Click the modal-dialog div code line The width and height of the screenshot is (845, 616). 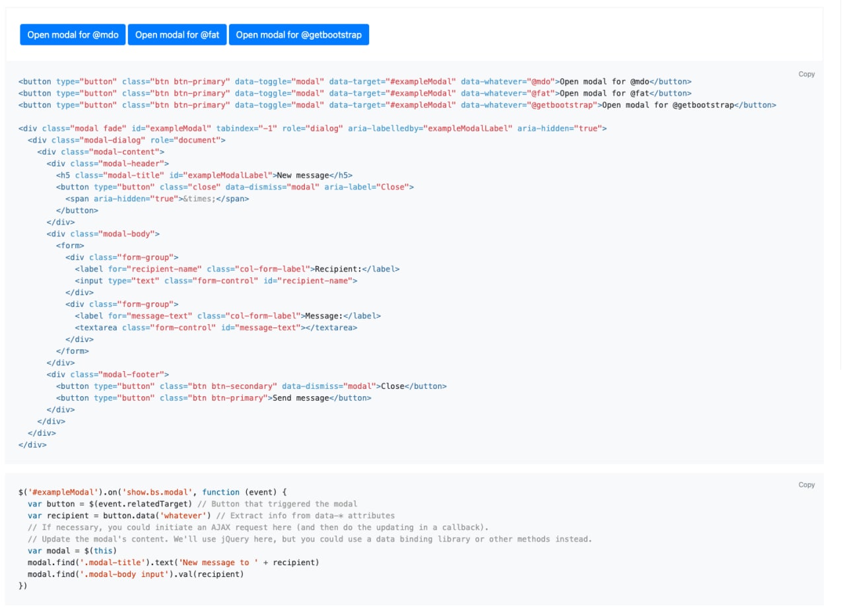(x=127, y=140)
